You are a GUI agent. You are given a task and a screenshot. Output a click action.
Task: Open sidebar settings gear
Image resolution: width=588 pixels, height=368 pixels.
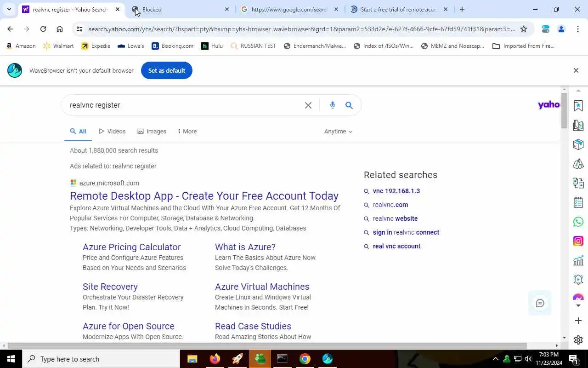click(x=578, y=340)
